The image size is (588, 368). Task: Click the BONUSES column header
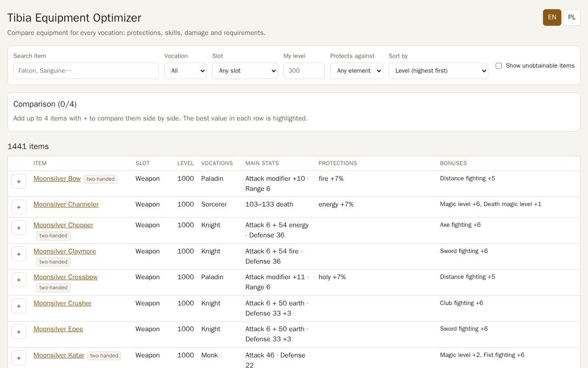tap(453, 163)
